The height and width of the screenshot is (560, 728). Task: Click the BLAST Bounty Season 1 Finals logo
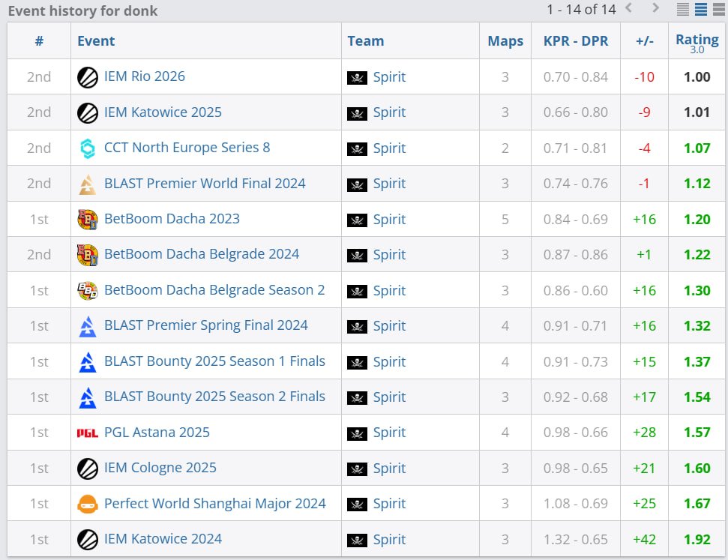click(x=87, y=362)
